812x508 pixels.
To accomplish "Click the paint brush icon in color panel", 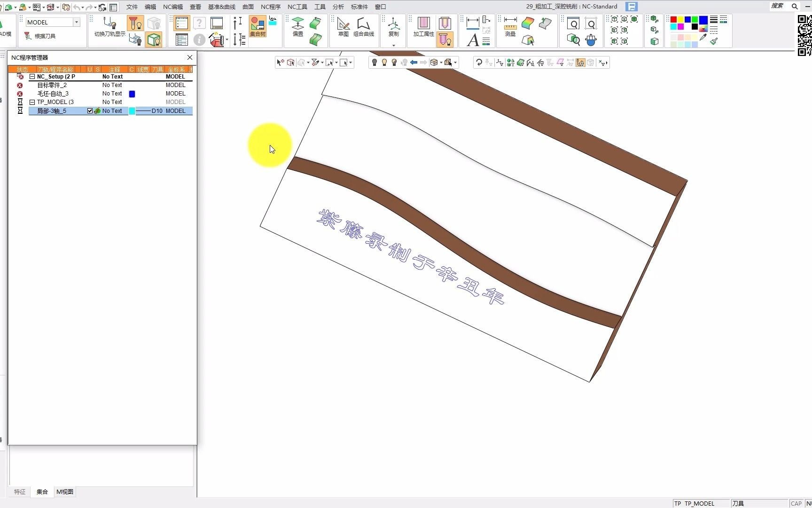I will 714,41.
